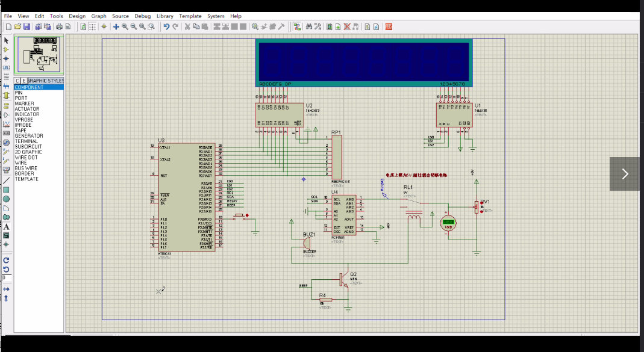Click the Undo arrow icon
644x352 pixels.
click(166, 26)
